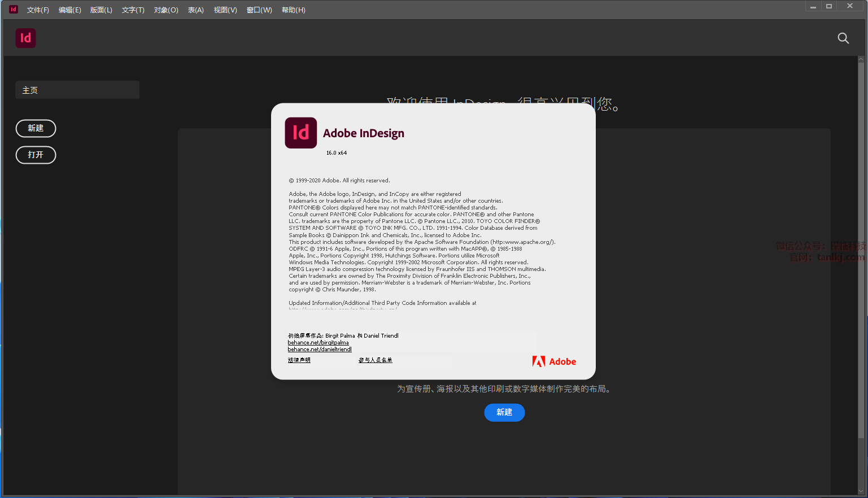Open the 帮助(H) menu
This screenshot has width=868, height=498.
294,10
